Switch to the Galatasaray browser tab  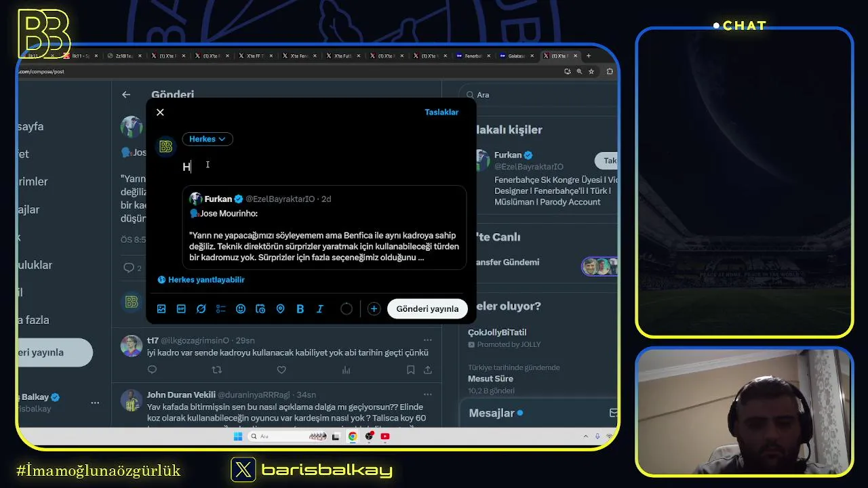(x=517, y=56)
